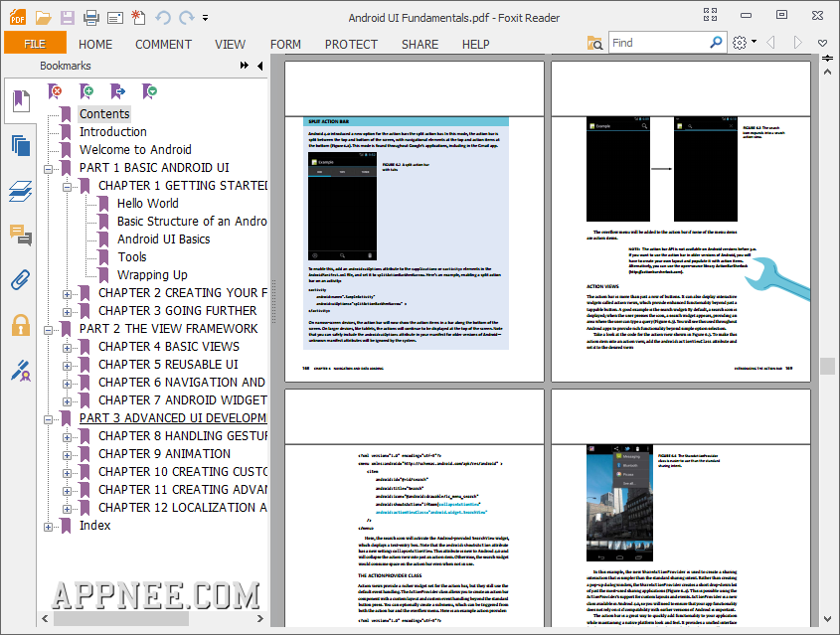Go to next search result arrow
840x635 pixels.
coord(797,43)
